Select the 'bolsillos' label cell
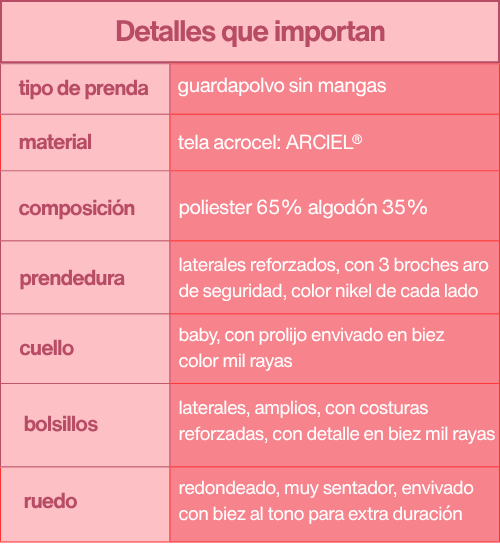The width and height of the screenshot is (500, 550). point(85,425)
